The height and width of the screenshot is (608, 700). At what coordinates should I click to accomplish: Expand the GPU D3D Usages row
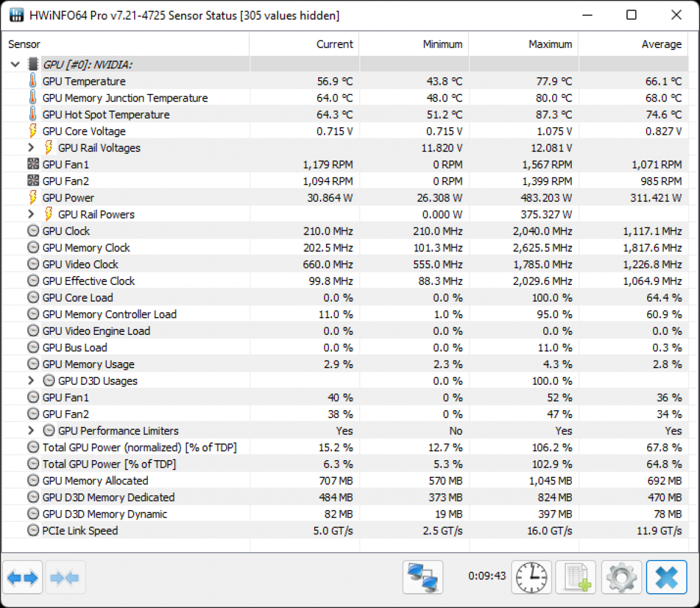coord(31,381)
